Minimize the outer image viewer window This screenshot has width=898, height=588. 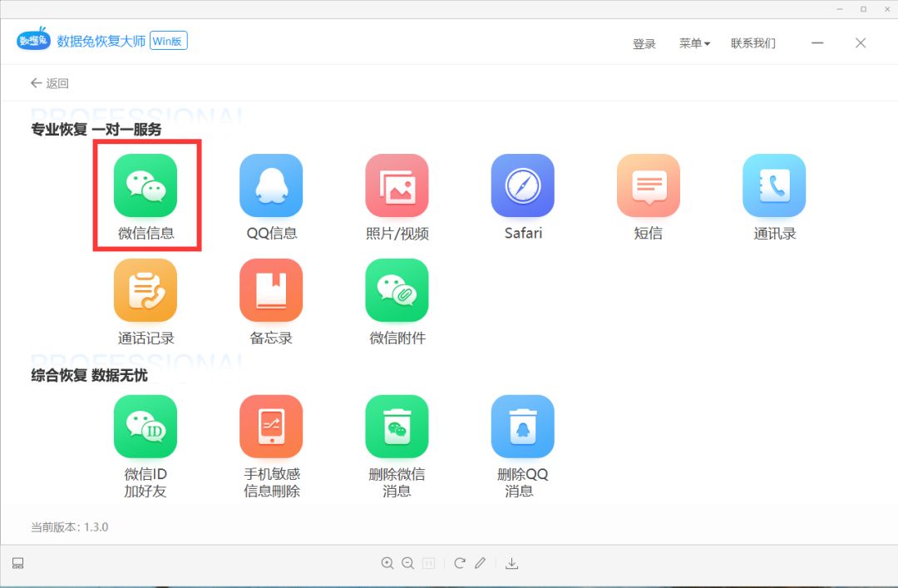(840, 9)
